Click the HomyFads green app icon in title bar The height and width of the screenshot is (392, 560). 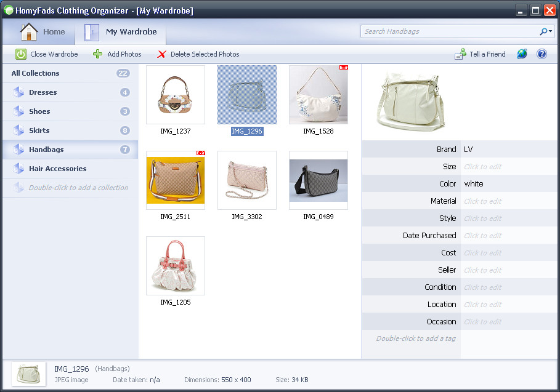pyautogui.click(x=9, y=10)
